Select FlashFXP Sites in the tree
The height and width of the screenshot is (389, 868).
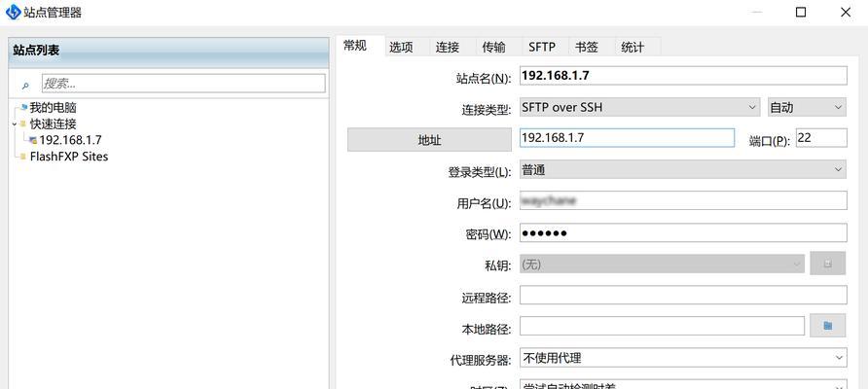click(x=69, y=157)
